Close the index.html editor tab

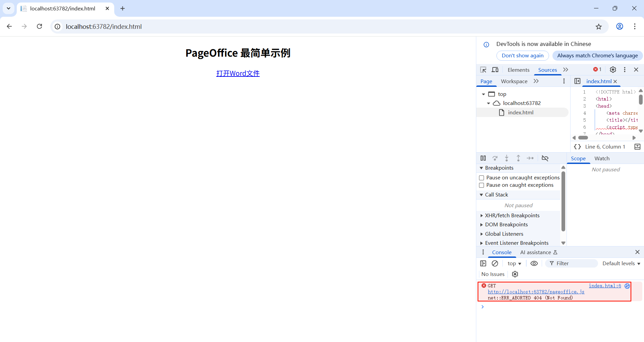[x=615, y=81]
